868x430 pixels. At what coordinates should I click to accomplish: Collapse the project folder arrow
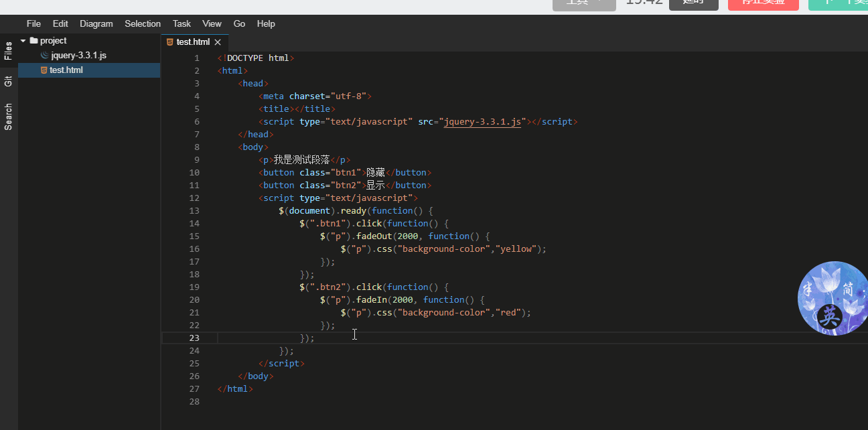(23, 41)
